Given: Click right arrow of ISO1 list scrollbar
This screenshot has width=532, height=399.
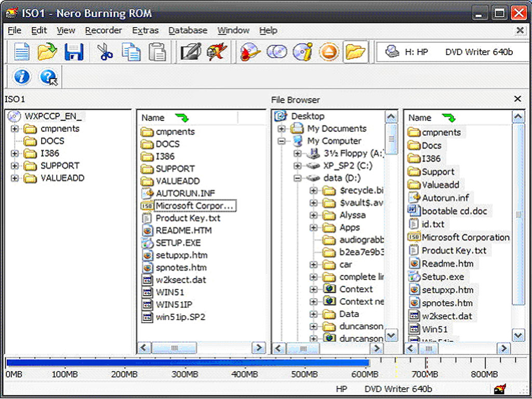Looking at the screenshot, I should point(259,348).
